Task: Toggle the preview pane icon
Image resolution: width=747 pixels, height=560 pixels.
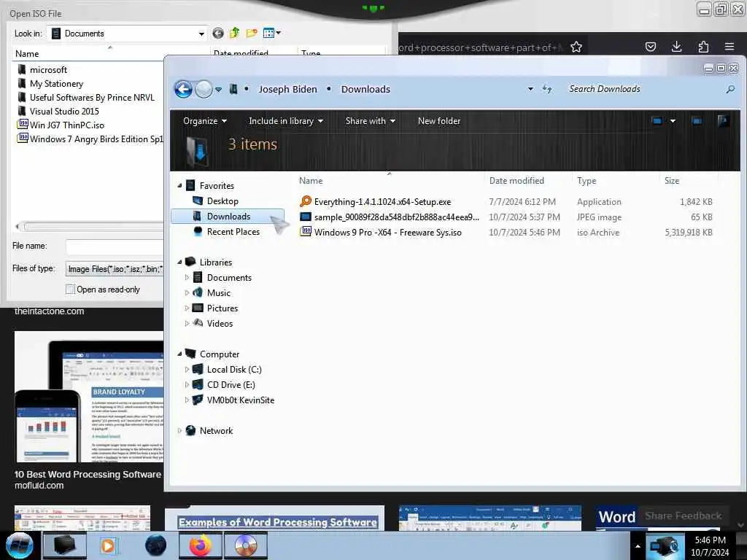Action: pyautogui.click(x=697, y=121)
